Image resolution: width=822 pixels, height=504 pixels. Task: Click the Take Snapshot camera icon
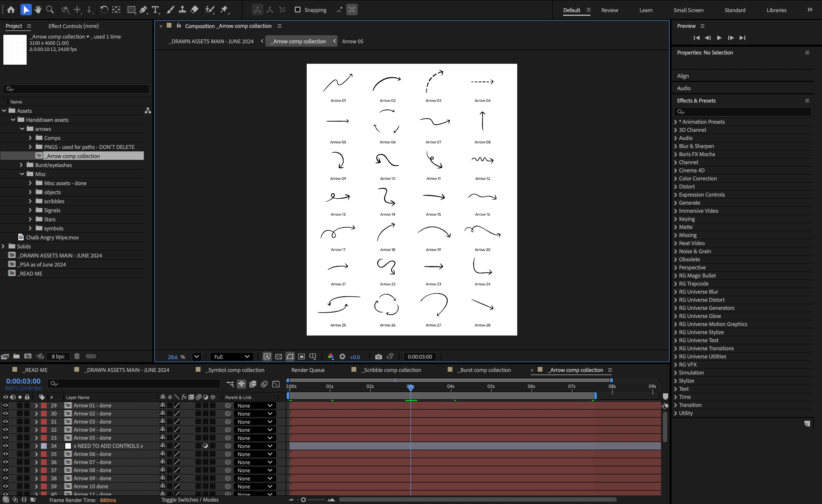coord(378,357)
